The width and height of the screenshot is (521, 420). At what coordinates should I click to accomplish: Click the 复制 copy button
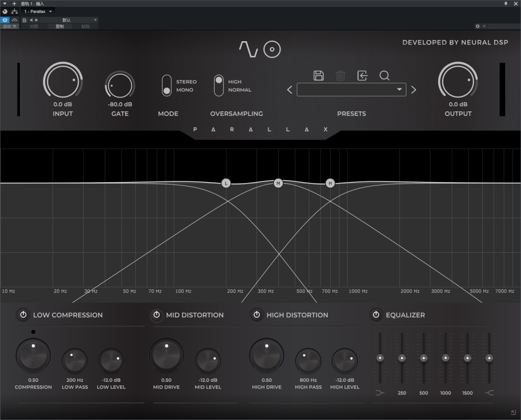point(60,26)
